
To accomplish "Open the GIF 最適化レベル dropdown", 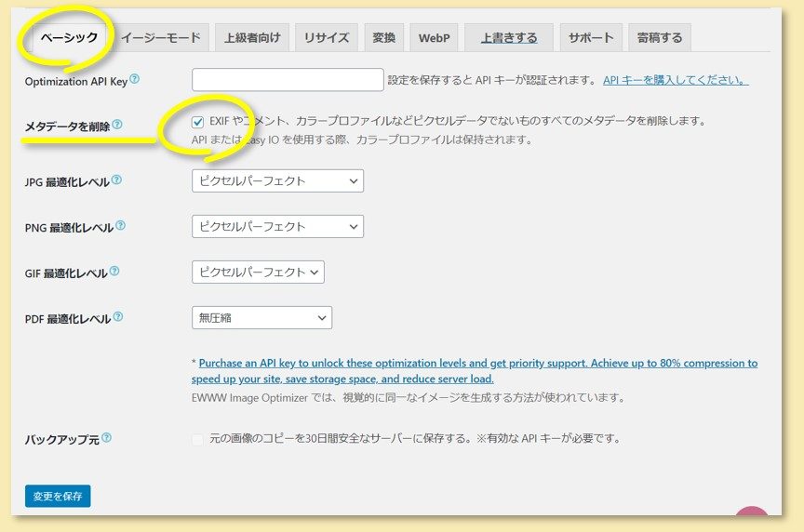I will pos(258,273).
